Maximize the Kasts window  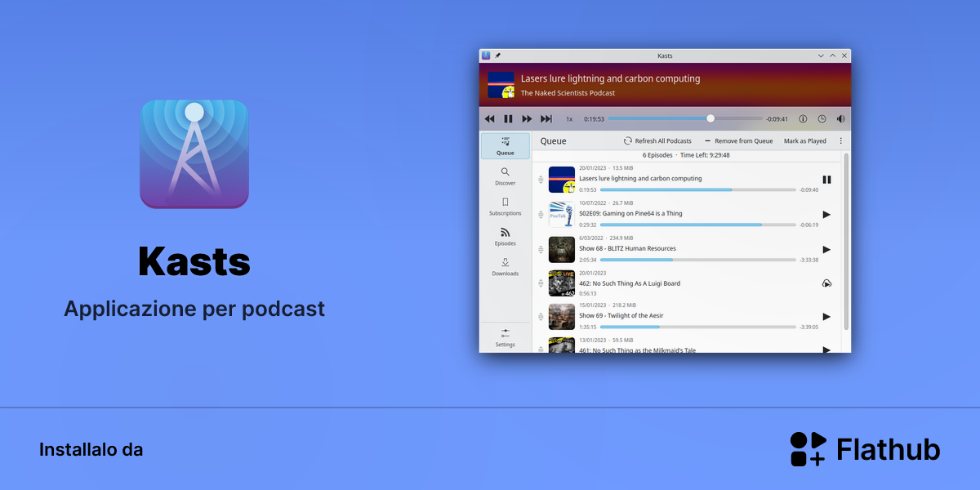(x=833, y=56)
